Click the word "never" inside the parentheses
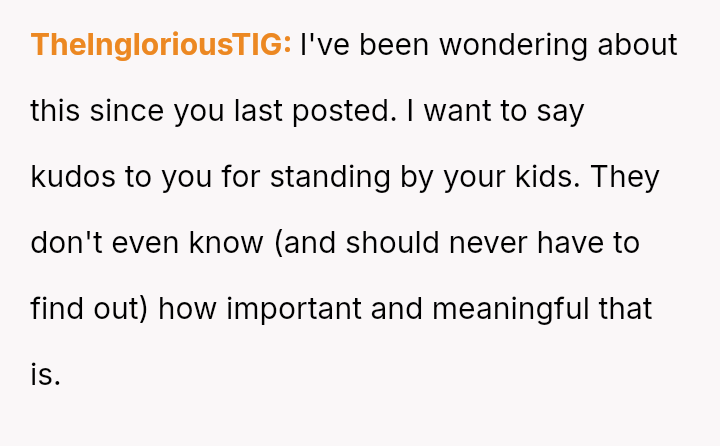 point(484,243)
